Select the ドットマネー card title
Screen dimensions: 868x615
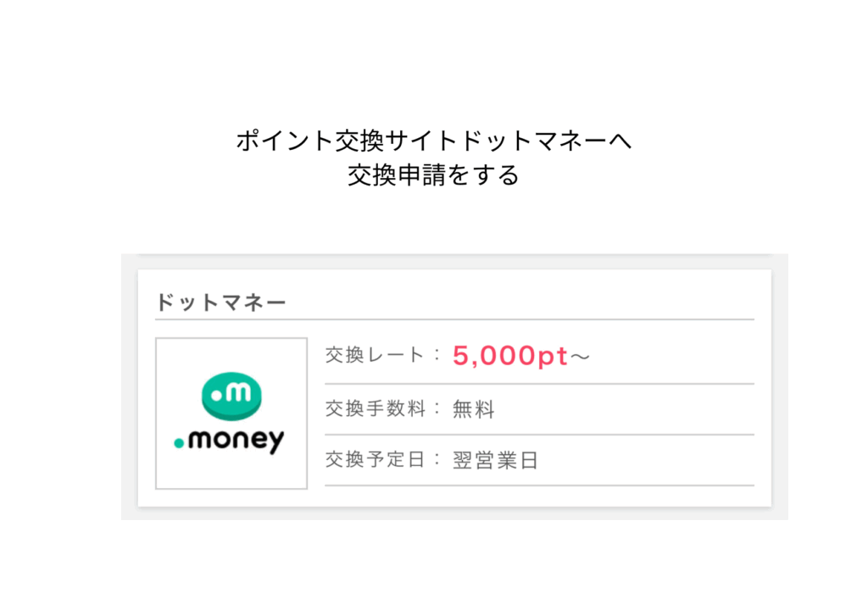[x=221, y=302]
